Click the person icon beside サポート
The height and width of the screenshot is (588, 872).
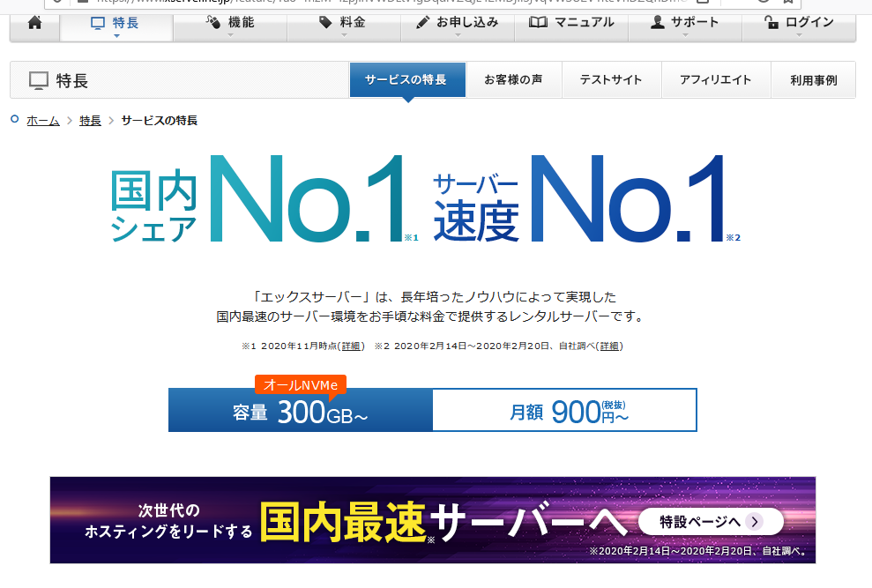click(x=658, y=22)
